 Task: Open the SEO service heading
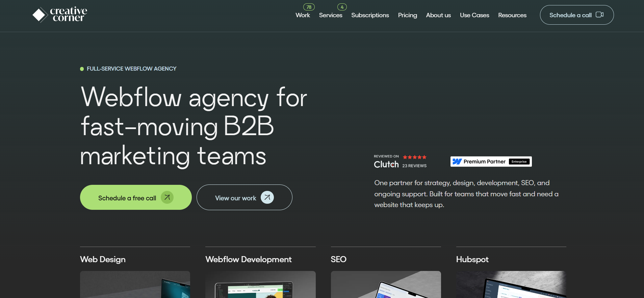click(x=338, y=259)
